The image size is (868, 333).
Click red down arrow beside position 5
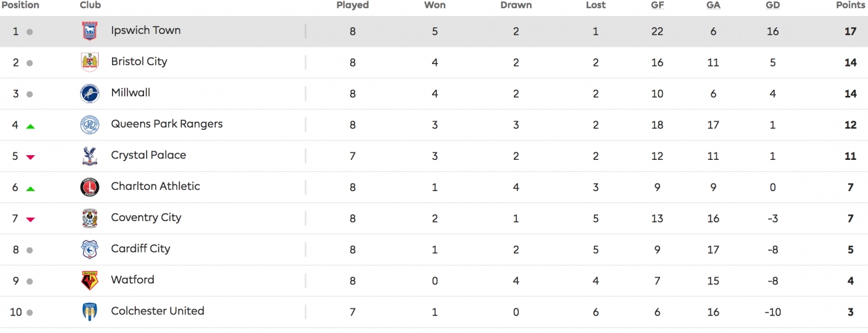click(x=30, y=157)
